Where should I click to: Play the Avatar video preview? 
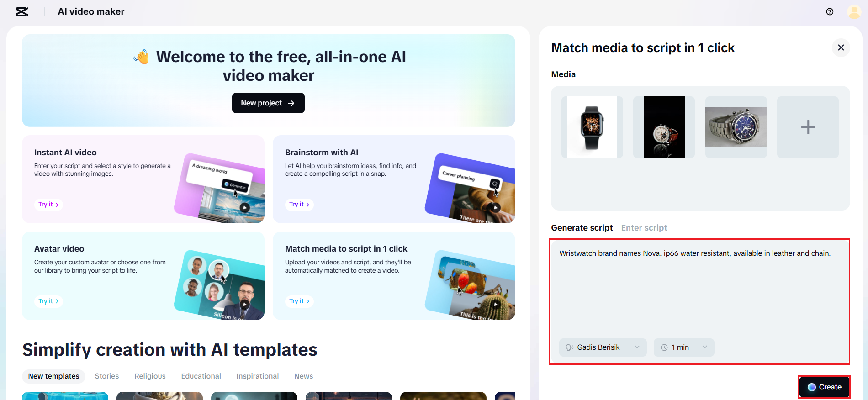(245, 305)
